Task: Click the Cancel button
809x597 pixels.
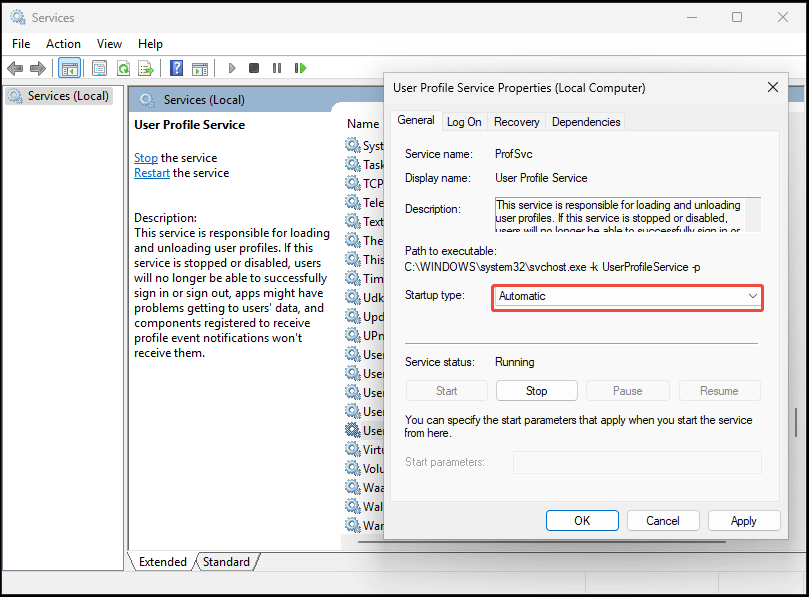Action: coord(663,521)
